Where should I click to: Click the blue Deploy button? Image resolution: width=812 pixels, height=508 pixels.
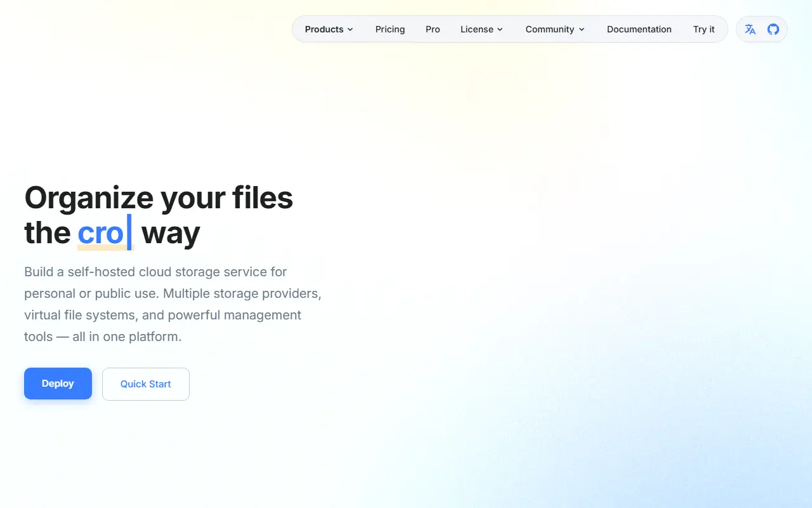58,384
